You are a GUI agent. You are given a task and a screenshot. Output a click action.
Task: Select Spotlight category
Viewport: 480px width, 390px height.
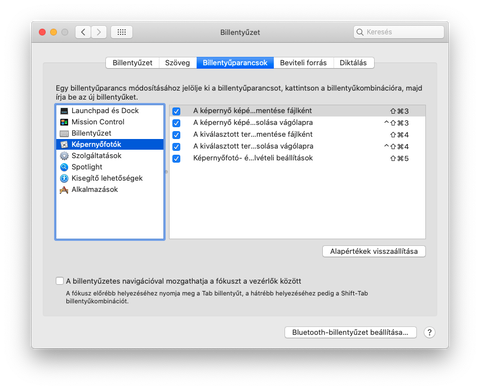(110, 167)
